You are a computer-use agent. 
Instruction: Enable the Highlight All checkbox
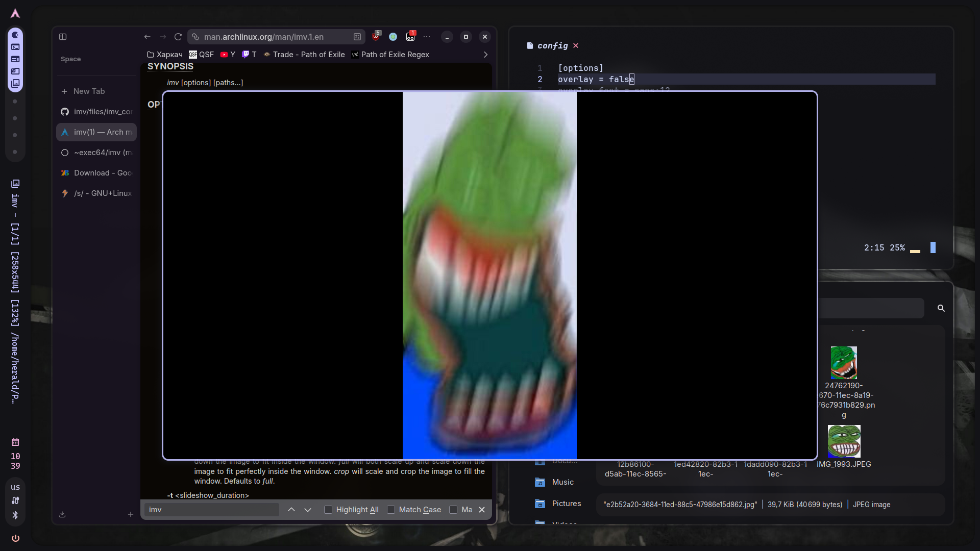pos(328,510)
